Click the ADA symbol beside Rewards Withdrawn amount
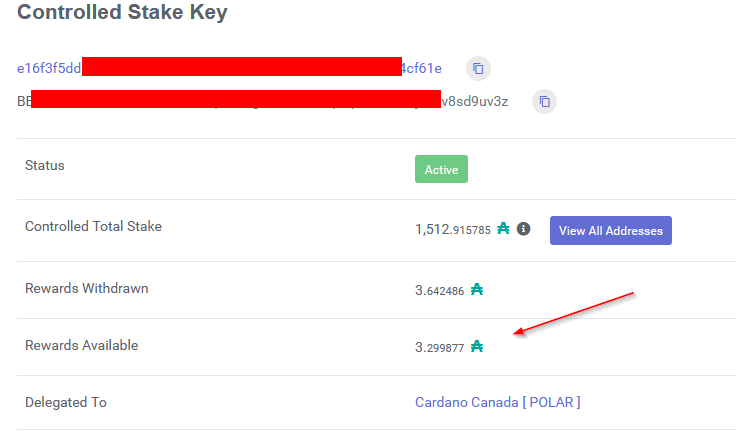This screenshot has height=438, width=736. 477,289
